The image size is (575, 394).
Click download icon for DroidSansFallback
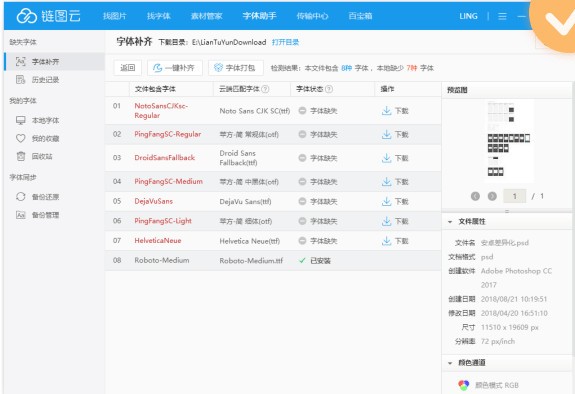(x=387, y=158)
